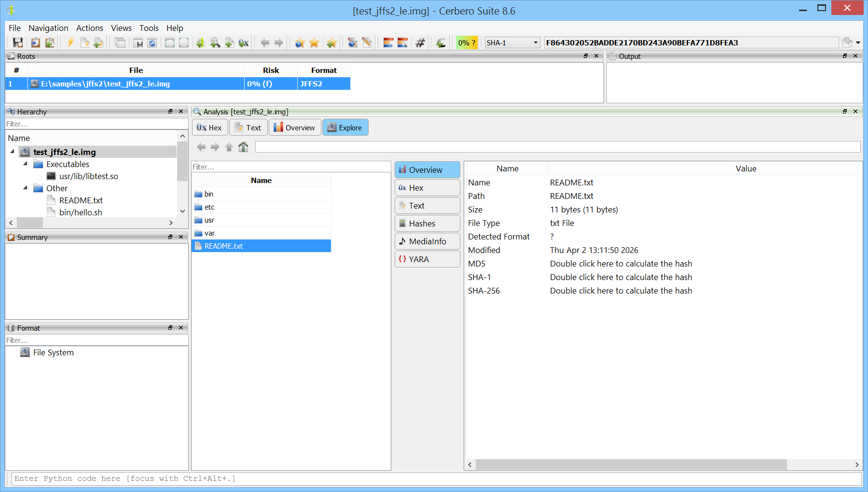This screenshot has width=868, height=492.
Task: Click the gray up-arrow navigation icon
Action: point(229,147)
